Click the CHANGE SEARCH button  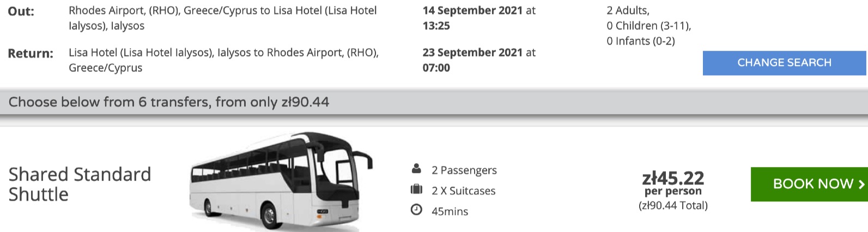(x=784, y=63)
